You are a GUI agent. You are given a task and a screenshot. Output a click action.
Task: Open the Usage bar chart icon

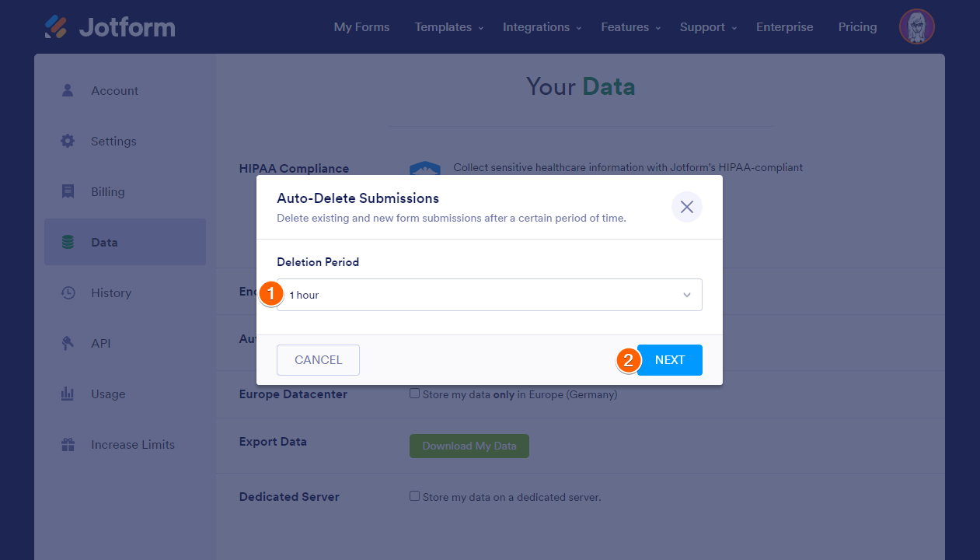[x=68, y=394]
